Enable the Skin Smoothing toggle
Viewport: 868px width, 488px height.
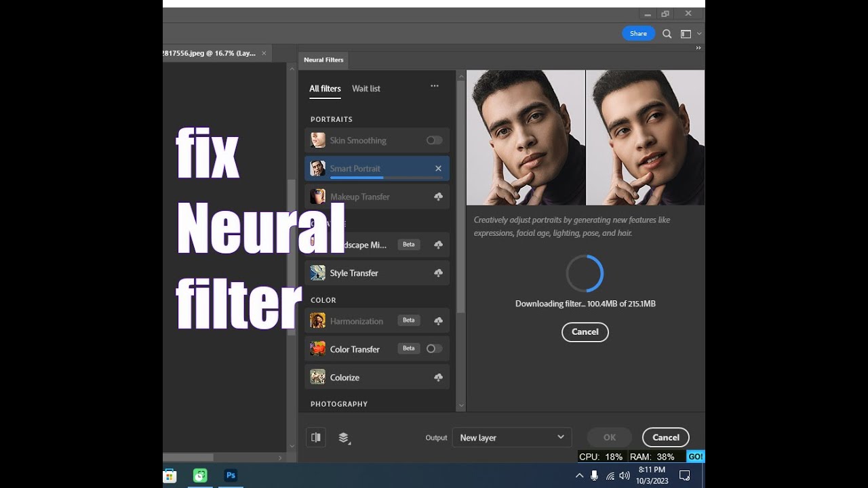[x=434, y=140]
